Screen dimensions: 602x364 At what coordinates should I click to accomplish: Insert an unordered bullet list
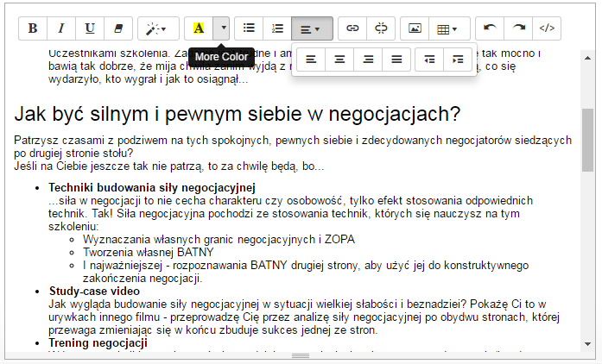[249, 28]
